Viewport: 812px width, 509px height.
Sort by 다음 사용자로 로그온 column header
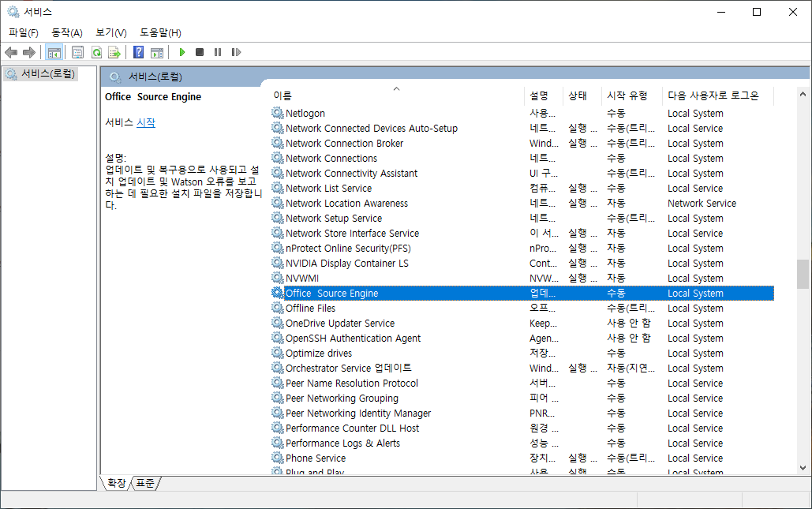(718, 95)
